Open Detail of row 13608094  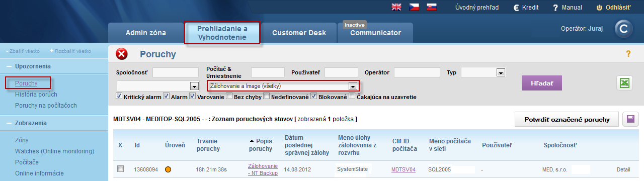(x=623, y=170)
